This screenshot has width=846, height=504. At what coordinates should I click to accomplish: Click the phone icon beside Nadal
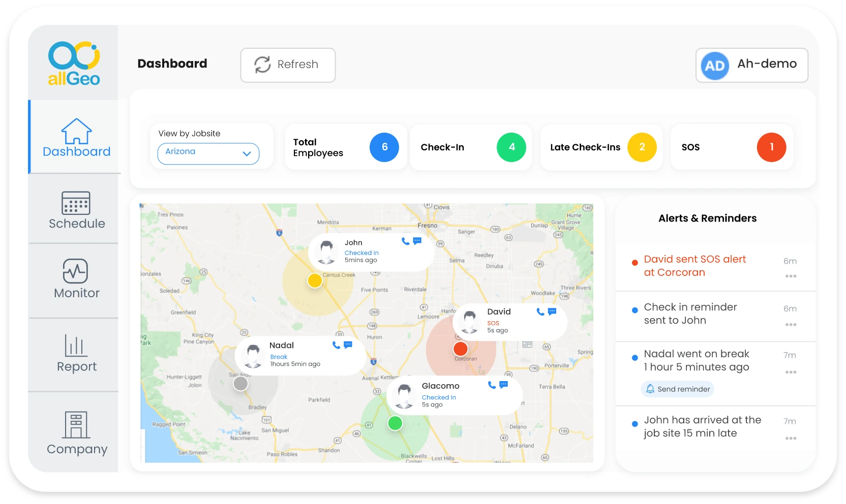336,345
